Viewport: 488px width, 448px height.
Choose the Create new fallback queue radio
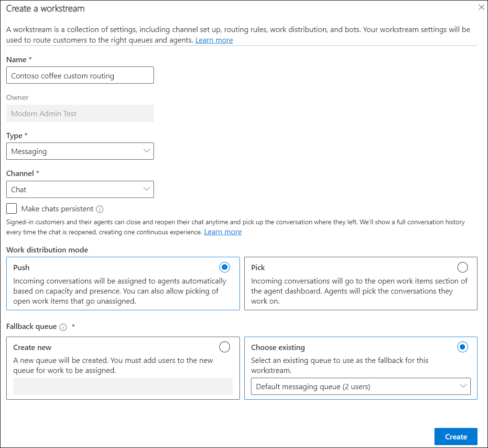tap(224, 347)
